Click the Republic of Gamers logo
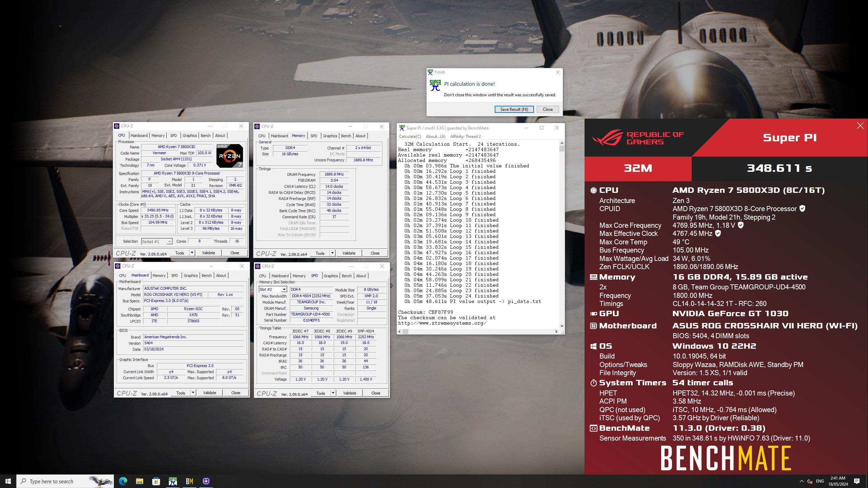This screenshot has height=488, width=868. 637,138
